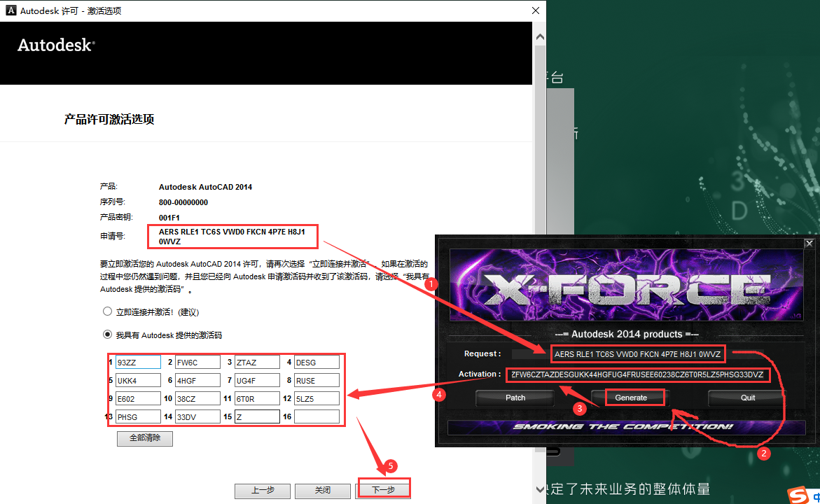Screen dimensions: 820x504
Task: Close the Autodesk licensing window
Action: tap(536, 10)
